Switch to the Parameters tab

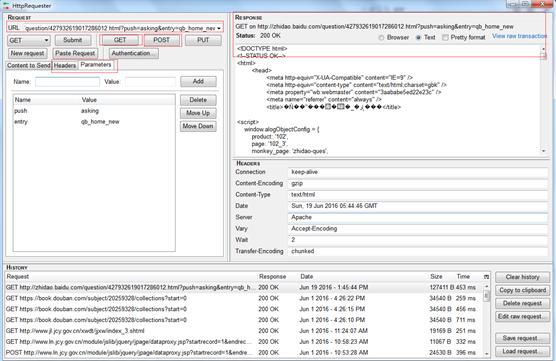[96, 65]
